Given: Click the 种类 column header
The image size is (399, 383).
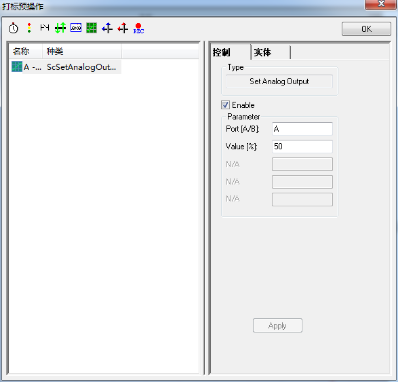Looking at the screenshot, I should point(82,51).
